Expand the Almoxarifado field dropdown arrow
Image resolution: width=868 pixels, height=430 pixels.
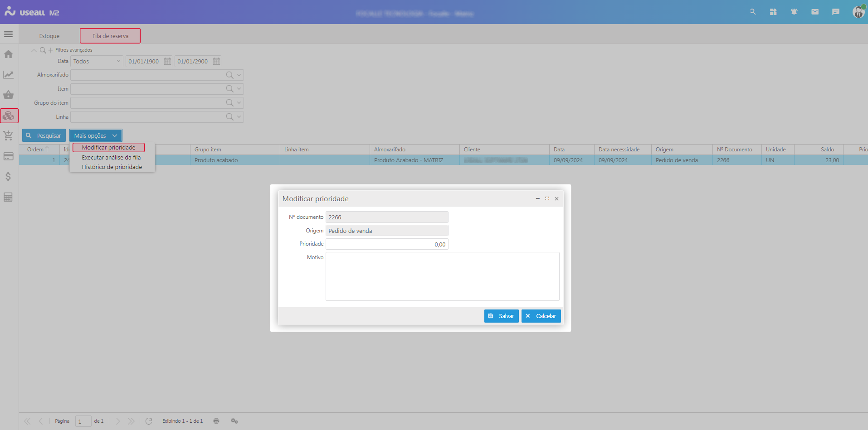pos(239,75)
